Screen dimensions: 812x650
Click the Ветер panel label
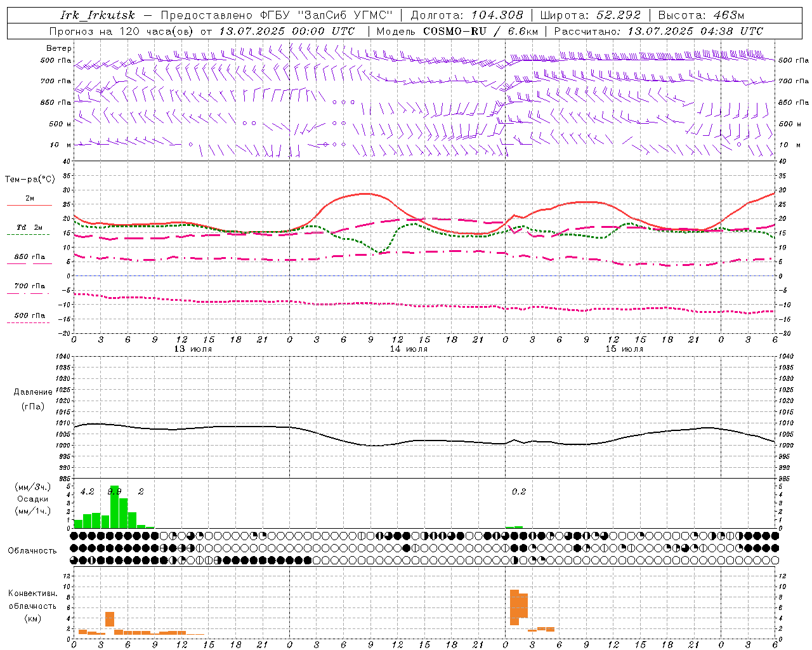59,48
